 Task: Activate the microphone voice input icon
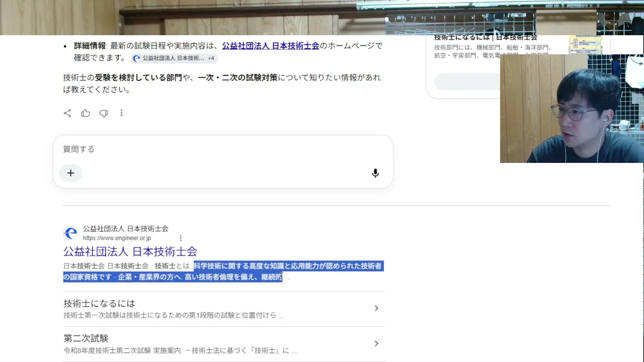point(375,173)
